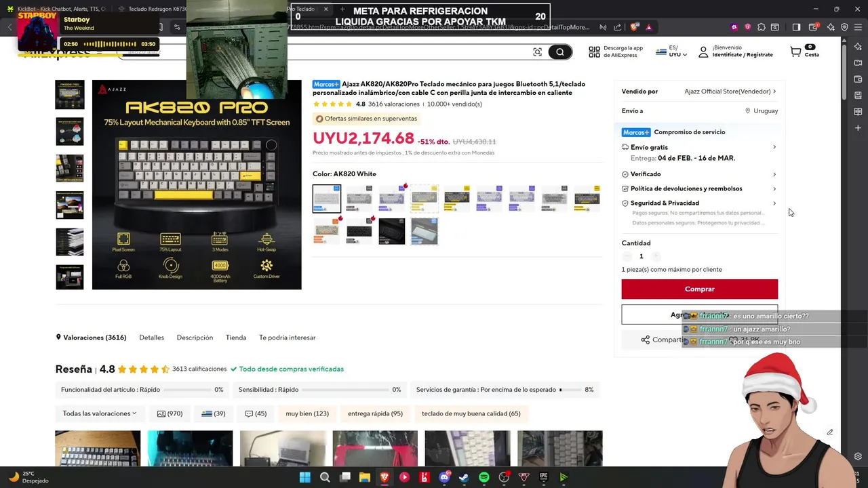Image resolution: width=868 pixels, height=488 pixels.
Task: Open the QR code app download icon
Action: [594, 52]
